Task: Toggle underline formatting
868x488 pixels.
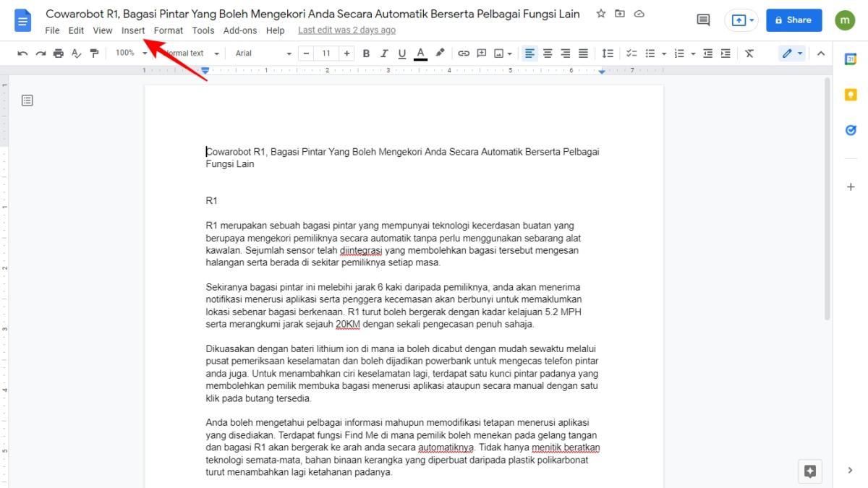Action: [402, 53]
